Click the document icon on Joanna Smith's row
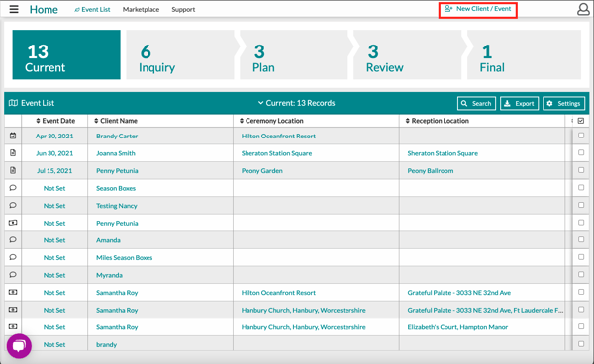 [x=13, y=153]
